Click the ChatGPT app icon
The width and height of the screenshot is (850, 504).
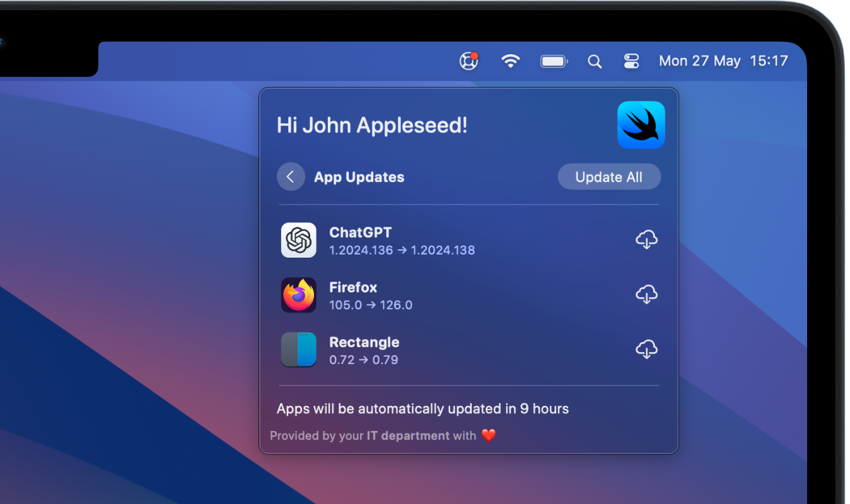click(298, 240)
